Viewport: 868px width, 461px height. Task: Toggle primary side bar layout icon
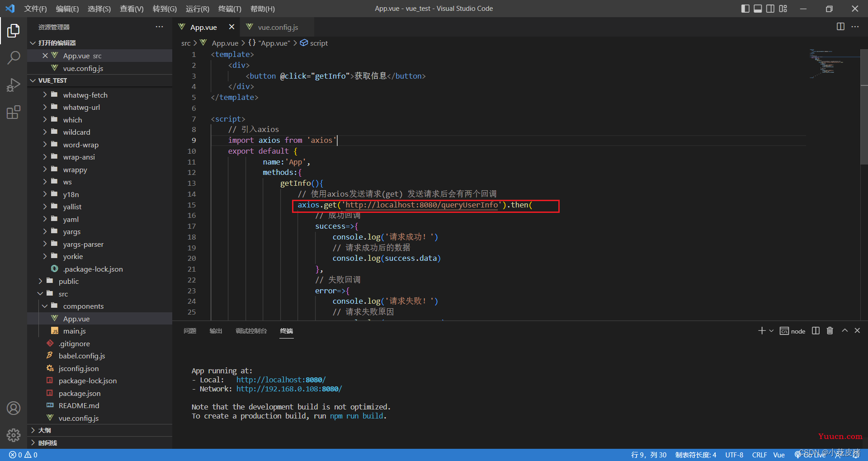[745, 9]
